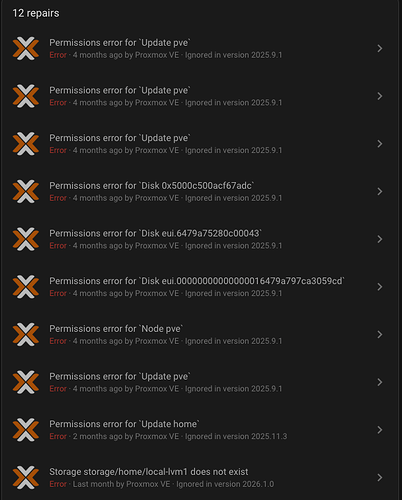402x500 pixels.
Task: Select 'Permissions error for Update home' title
Action: pos(124,424)
